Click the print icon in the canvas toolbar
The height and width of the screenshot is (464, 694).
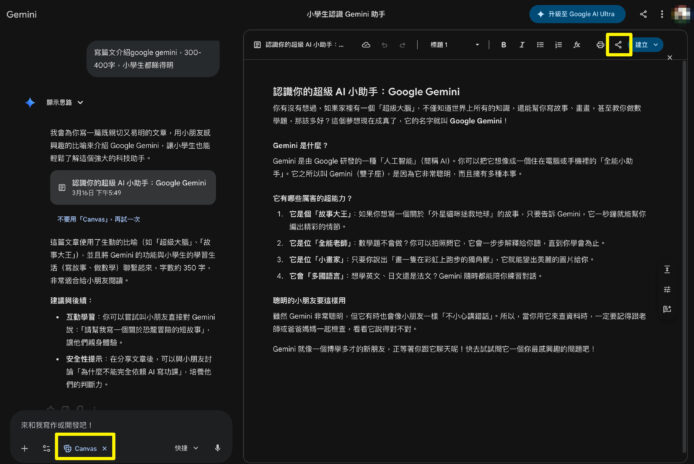[x=600, y=45]
